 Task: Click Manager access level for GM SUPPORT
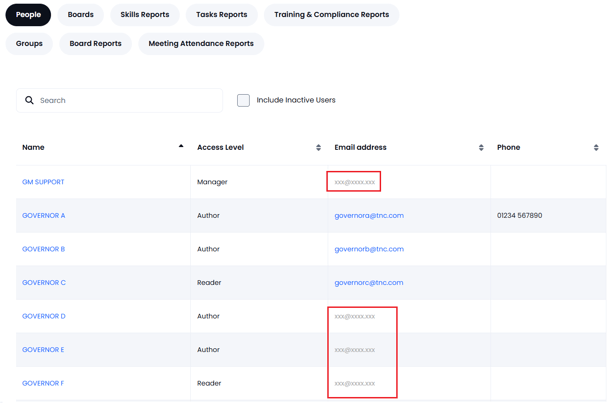(212, 182)
